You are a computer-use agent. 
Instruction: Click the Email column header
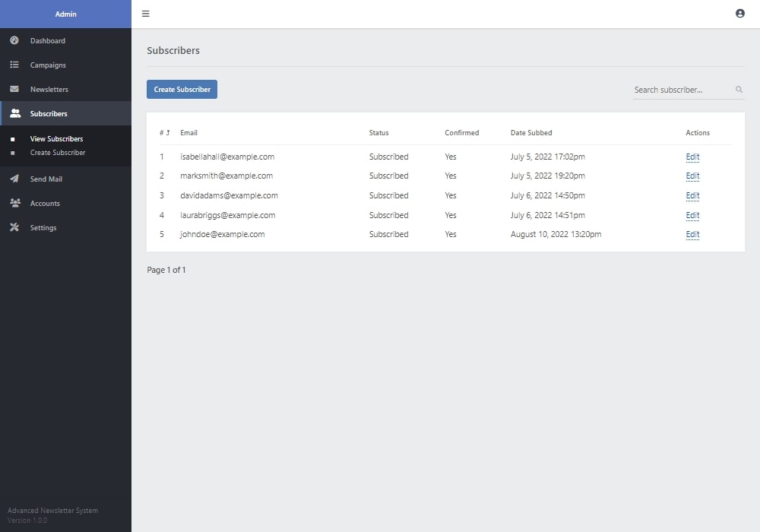tap(188, 132)
